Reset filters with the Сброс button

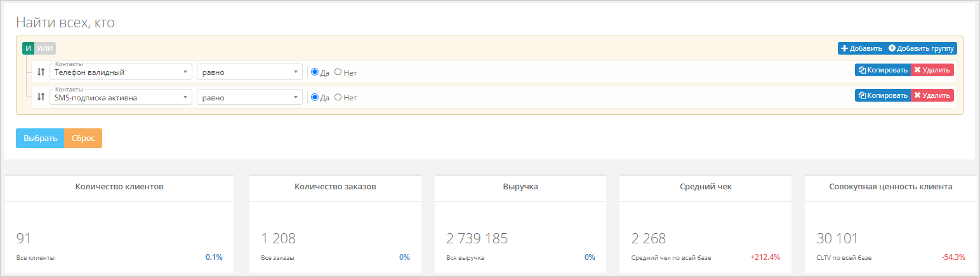point(83,138)
